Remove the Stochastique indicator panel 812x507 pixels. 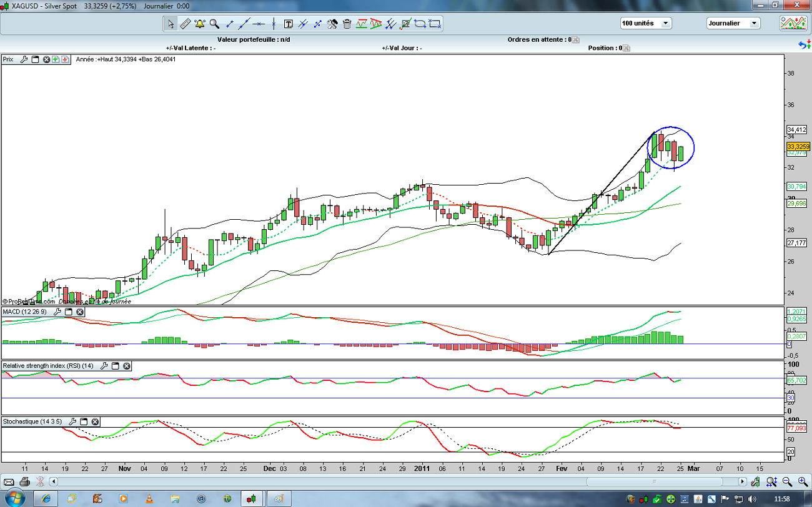point(95,421)
